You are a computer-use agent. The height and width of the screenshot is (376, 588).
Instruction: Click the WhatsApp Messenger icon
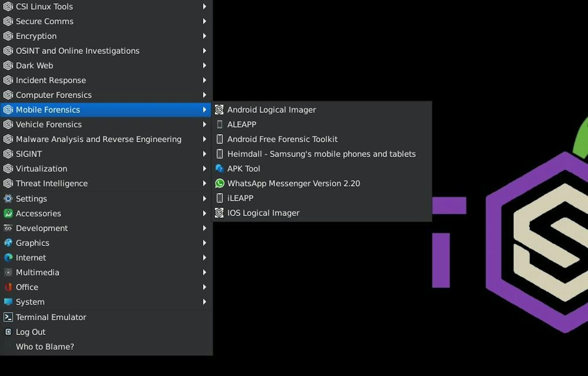[x=220, y=183]
